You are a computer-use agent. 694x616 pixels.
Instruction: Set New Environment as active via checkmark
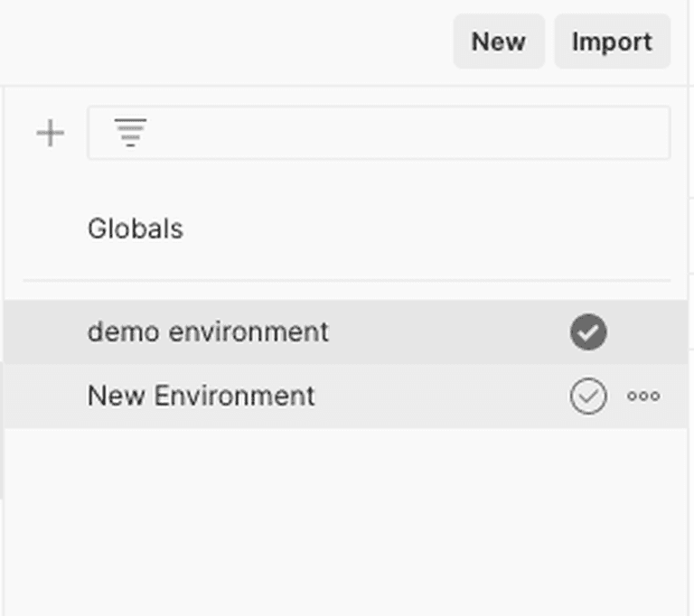[x=588, y=396]
